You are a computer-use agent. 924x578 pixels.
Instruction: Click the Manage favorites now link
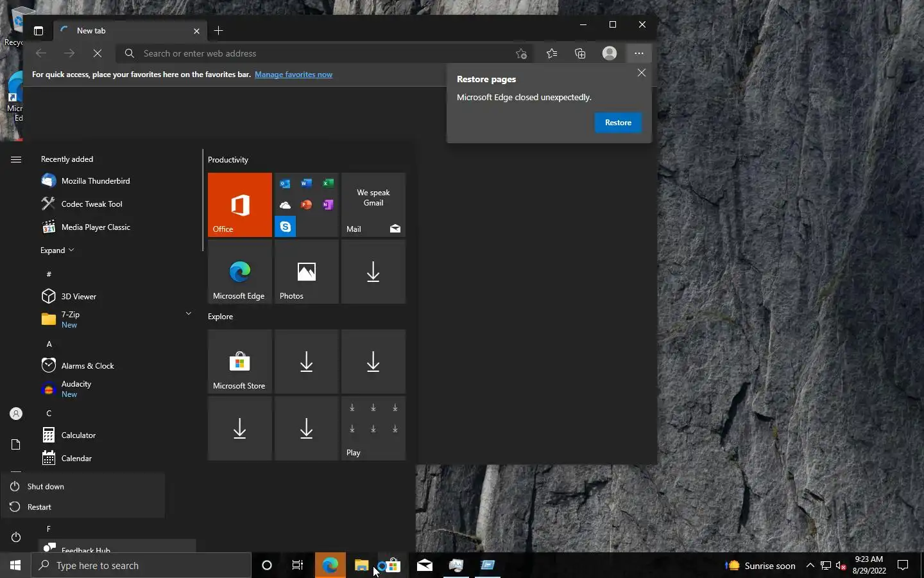point(293,74)
